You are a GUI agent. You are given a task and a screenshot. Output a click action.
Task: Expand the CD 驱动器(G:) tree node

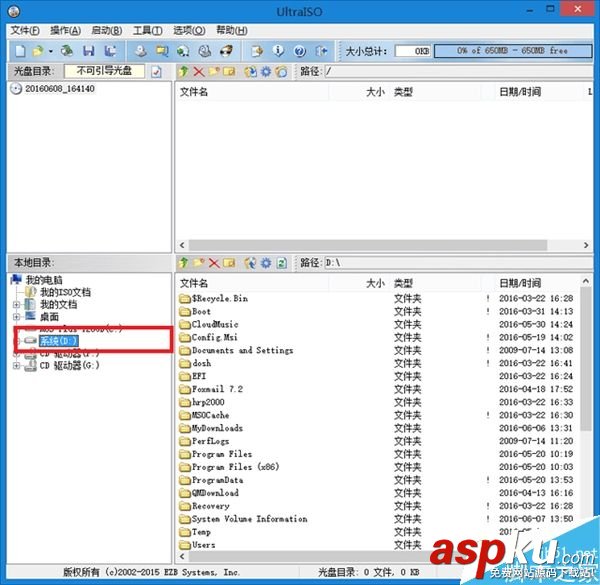tap(16, 366)
